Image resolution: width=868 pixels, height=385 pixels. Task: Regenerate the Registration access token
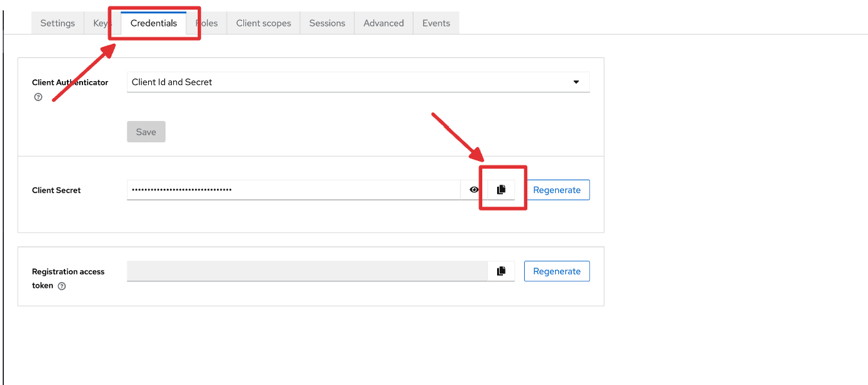tap(557, 271)
